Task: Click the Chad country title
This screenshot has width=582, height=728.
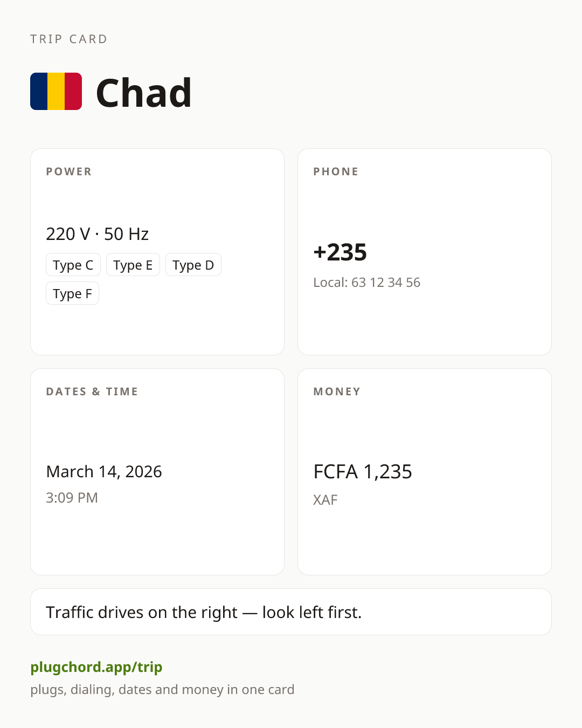Action: pos(143,93)
